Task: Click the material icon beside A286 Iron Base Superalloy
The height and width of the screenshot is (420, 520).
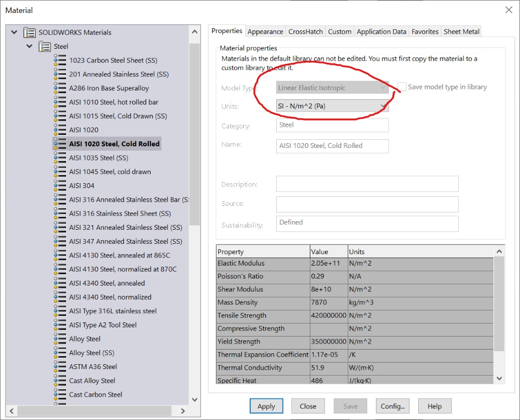Action: (x=60, y=88)
